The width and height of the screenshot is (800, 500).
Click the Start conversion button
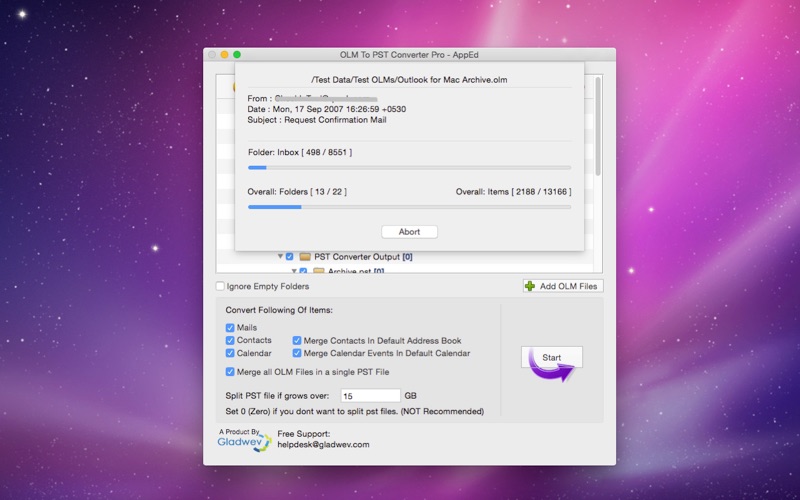click(x=552, y=357)
